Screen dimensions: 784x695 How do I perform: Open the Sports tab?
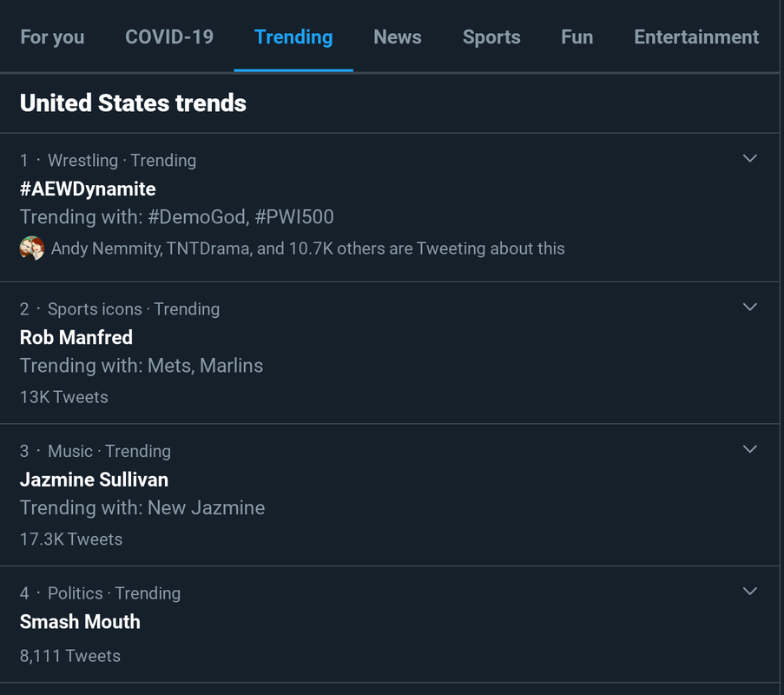tap(491, 37)
